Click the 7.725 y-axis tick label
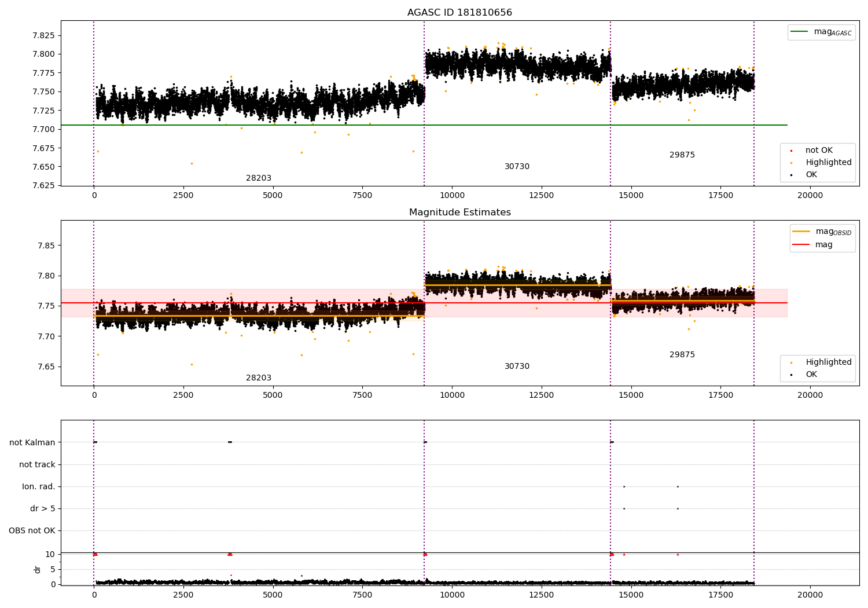Screen dimensions: 868x608 click(43, 111)
